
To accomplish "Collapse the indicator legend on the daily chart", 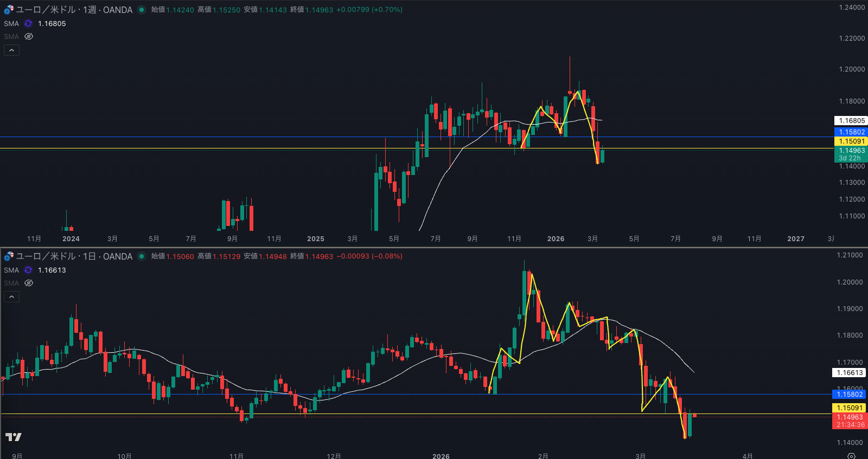I will pyautogui.click(x=11, y=297).
